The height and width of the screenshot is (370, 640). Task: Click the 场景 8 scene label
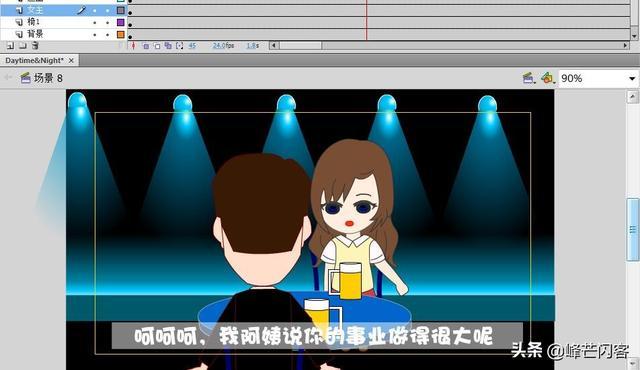click(x=48, y=78)
